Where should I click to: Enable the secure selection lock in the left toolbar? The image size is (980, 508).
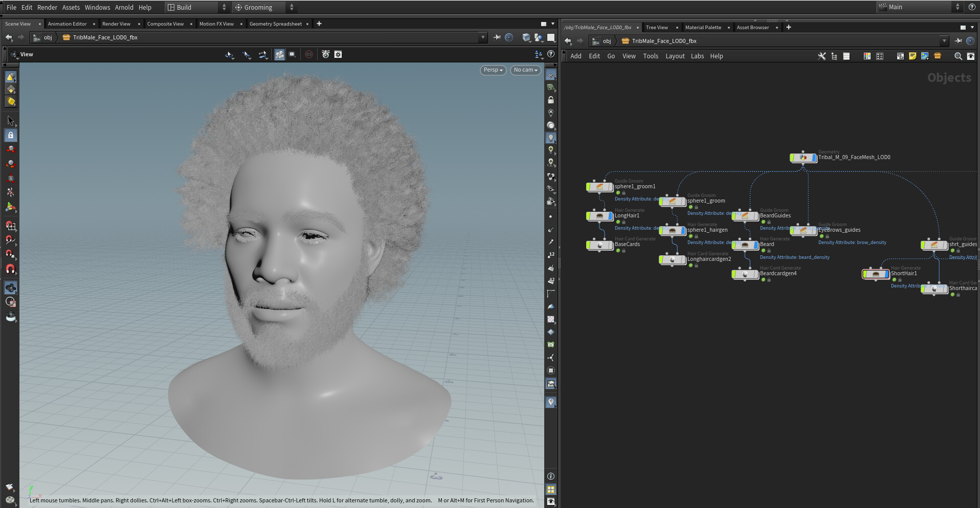click(11, 135)
